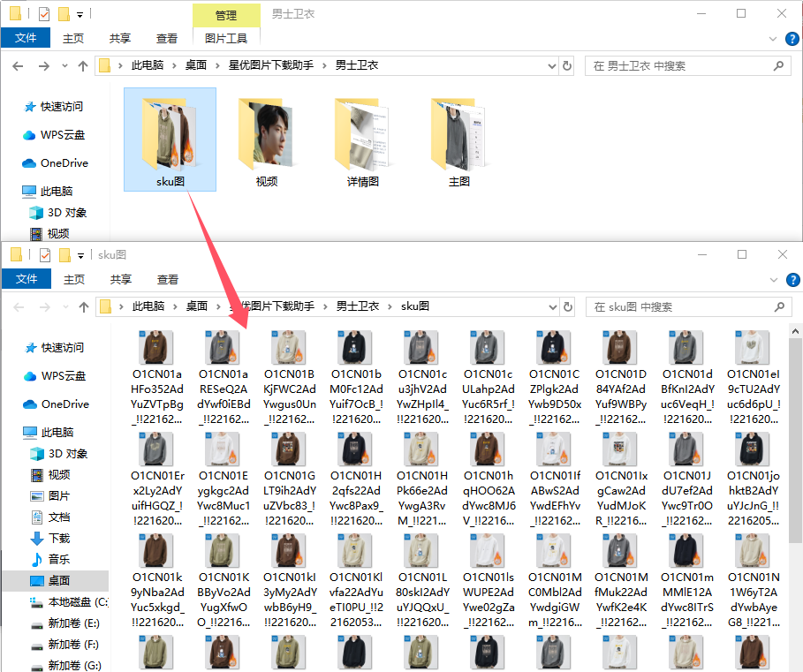Select 快速访问 in sku图 window sidebar
Screen dimensions: 803x672
[x=55, y=348]
